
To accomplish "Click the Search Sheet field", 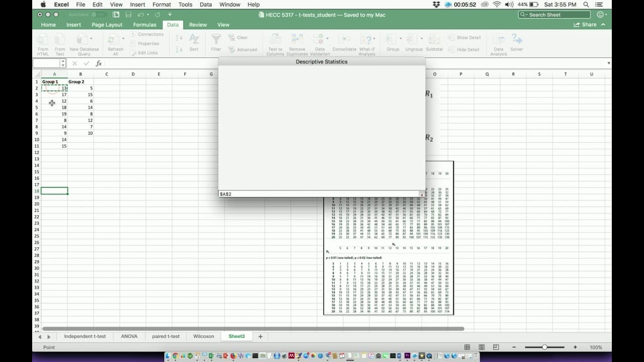I will [x=555, y=15].
